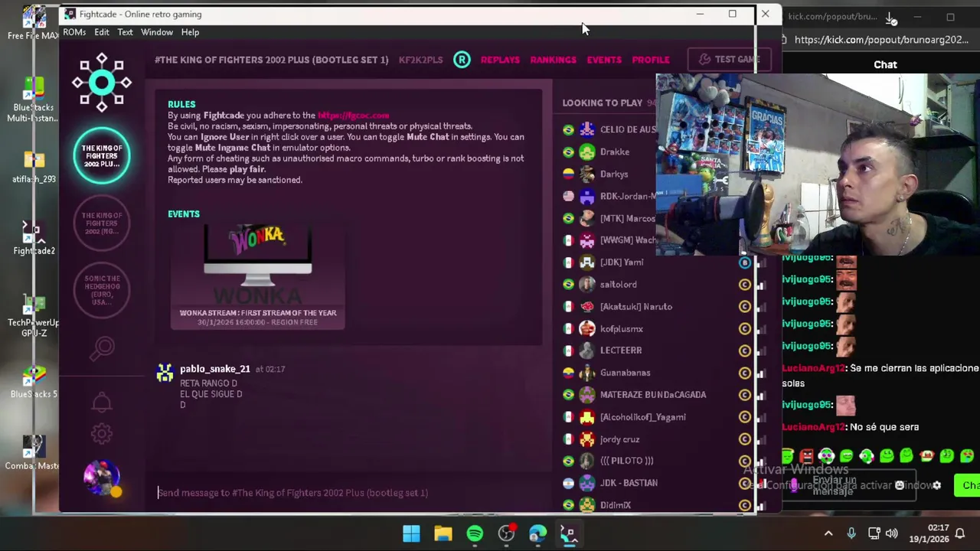980x551 pixels.
Task: Click the rank badge beside [JDK] Yami
Action: point(744,262)
